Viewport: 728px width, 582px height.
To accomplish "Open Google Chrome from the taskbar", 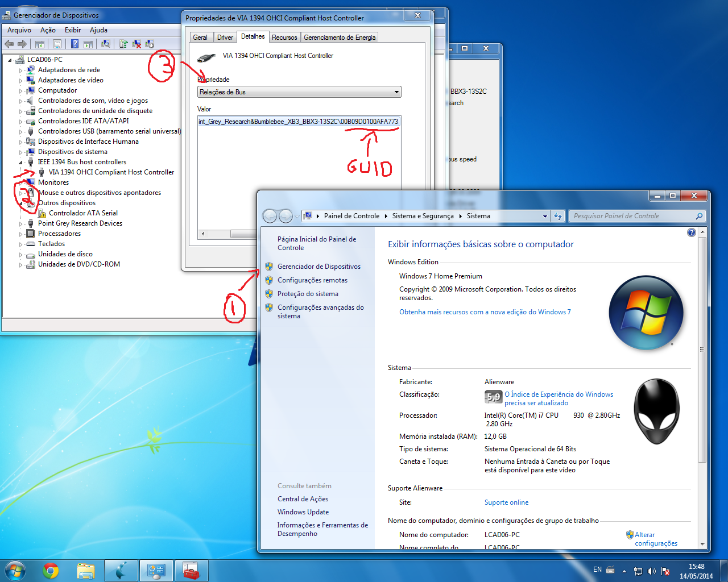I will tap(51, 571).
